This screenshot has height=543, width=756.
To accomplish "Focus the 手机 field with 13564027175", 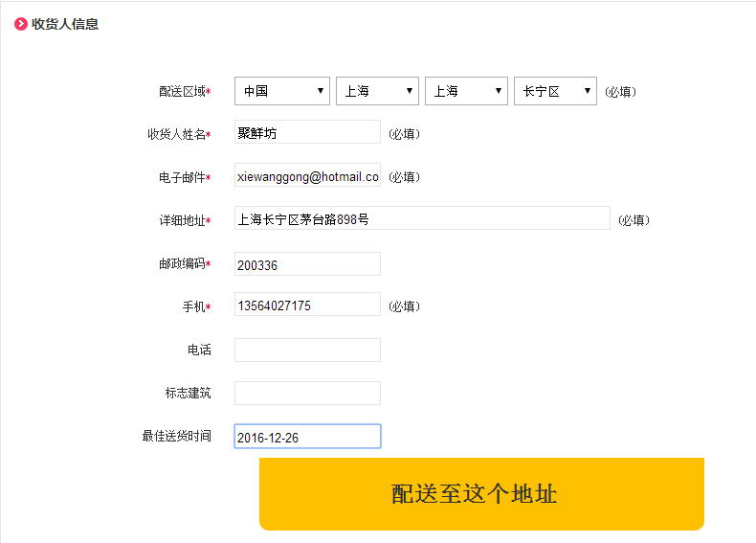I will click(307, 305).
